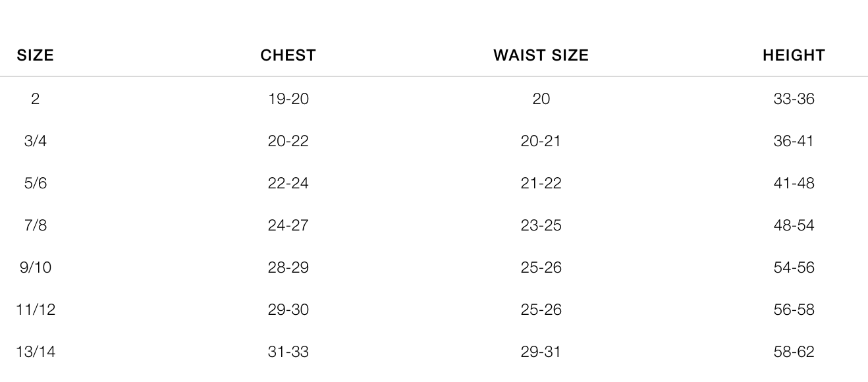The width and height of the screenshot is (868, 382).
Task: Click height value 33-36
Action: (794, 99)
